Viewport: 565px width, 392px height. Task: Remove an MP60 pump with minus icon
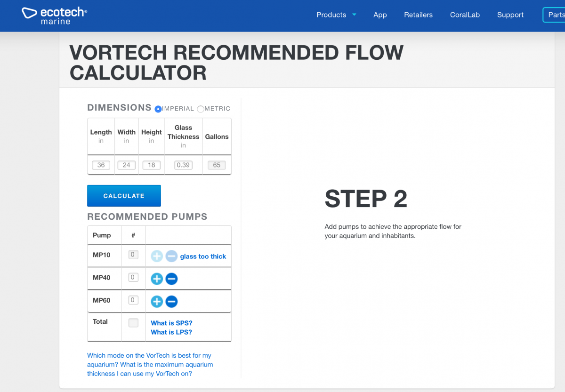tap(171, 302)
